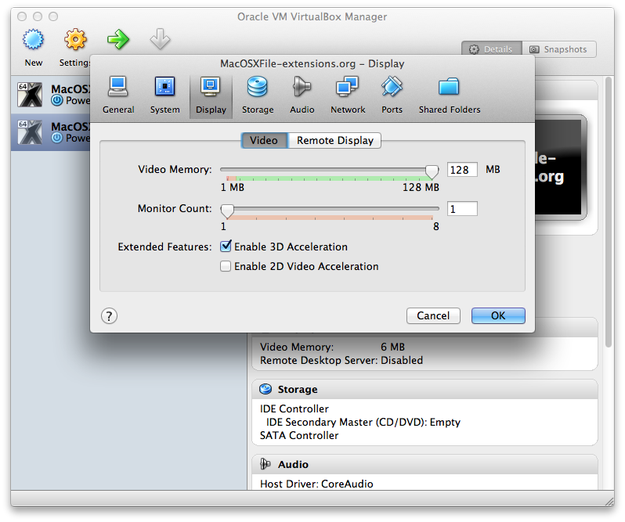Open the General settings section
The width and height of the screenshot is (625, 522).
(x=118, y=95)
